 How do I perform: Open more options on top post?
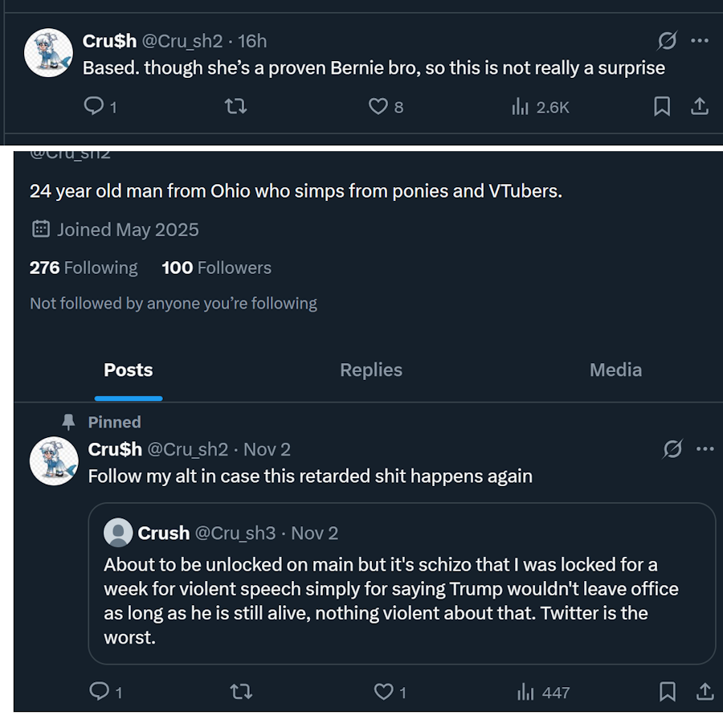point(700,40)
